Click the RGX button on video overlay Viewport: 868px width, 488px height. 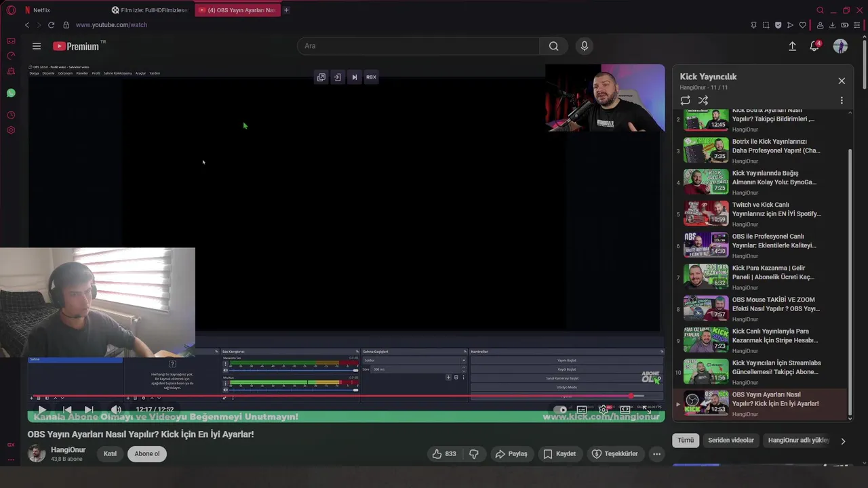(371, 77)
